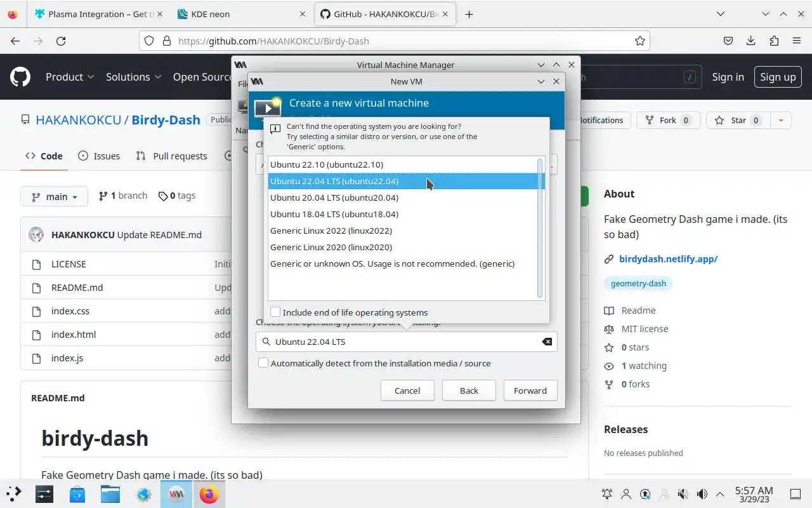This screenshot has height=508, width=812.
Task: Open a new Firefox tab
Action: (x=469, y=14)
